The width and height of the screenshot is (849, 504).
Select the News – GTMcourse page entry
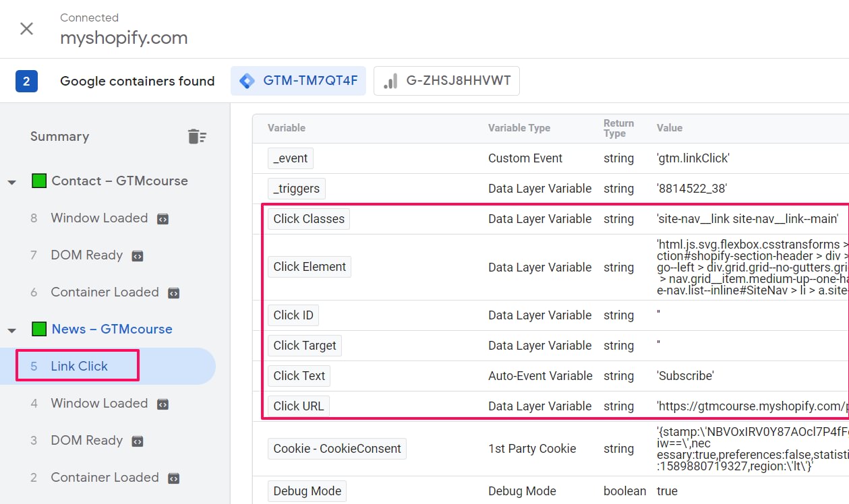click(x=112, y=329)
